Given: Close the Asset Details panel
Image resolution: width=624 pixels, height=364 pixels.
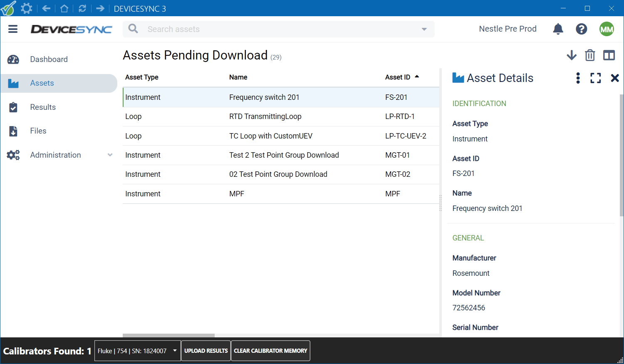Looking at the screenshot, I should point(614,78).
